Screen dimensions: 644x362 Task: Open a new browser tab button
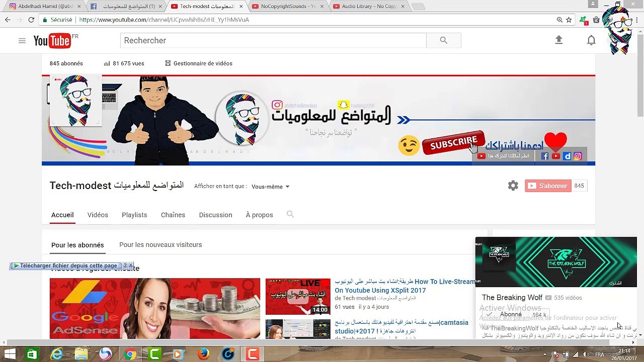tap(418, 7)
